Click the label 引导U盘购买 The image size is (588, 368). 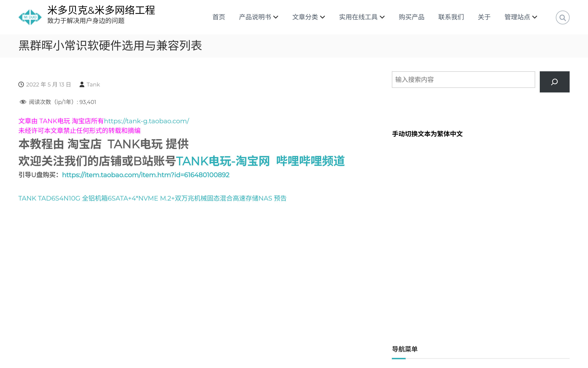point(37,175)
